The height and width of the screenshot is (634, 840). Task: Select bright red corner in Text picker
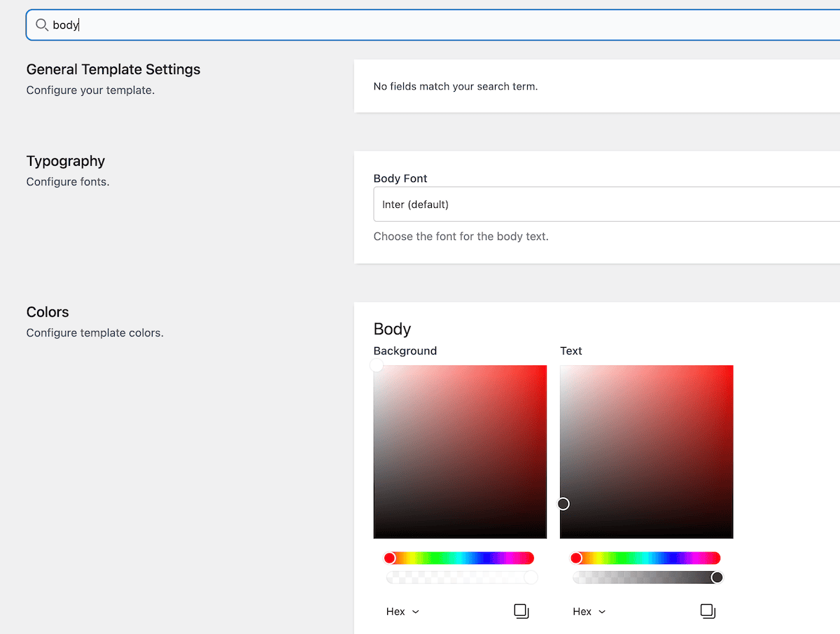[729, 369]
